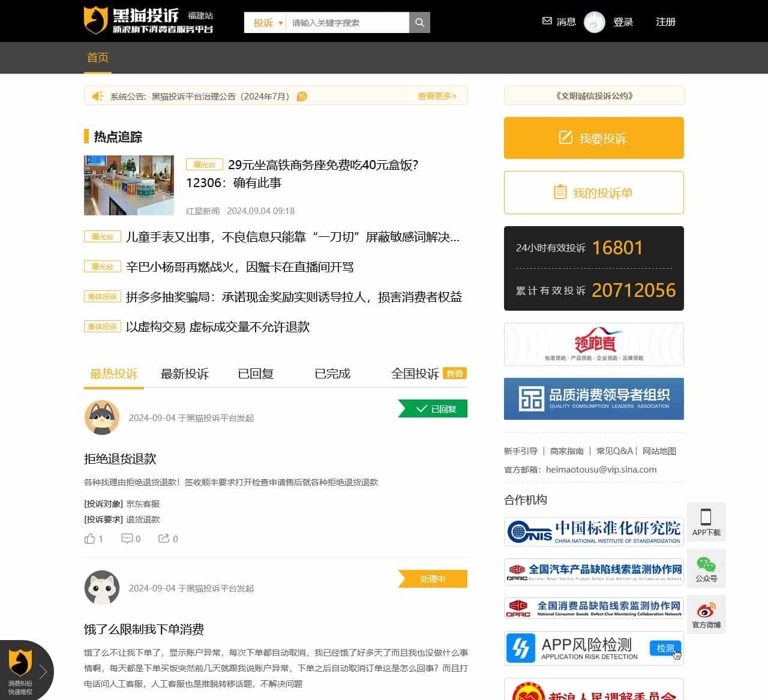Click the 网站地图 link
This screenshot has height=700, width=768.
(659, 450)
